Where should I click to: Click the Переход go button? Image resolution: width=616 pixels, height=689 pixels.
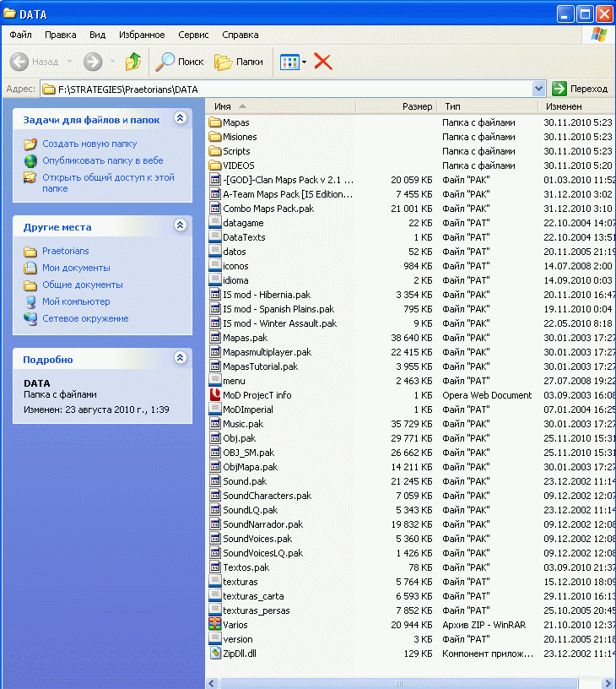(580, 89)
